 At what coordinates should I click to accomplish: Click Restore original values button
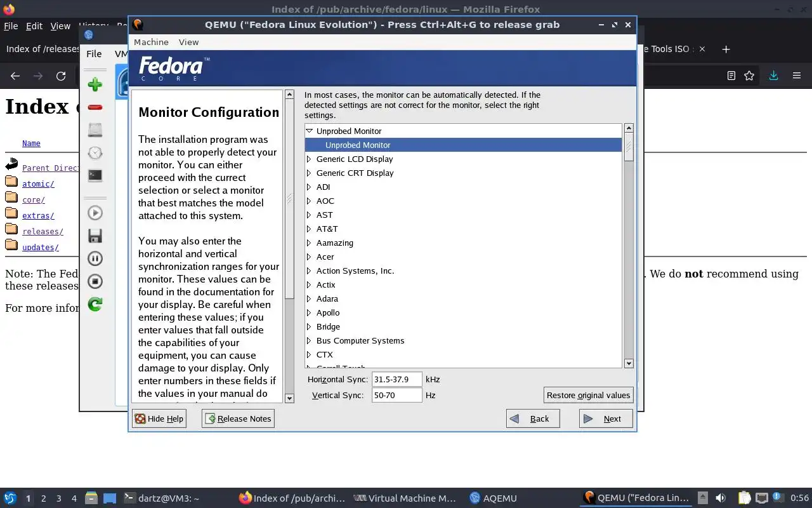[588, 395]
